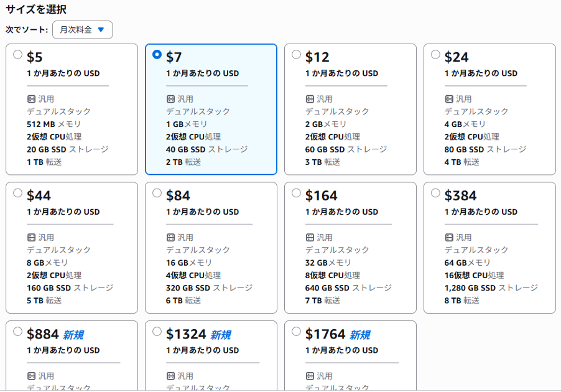561x392 pixels.
Task: Click the server icon in the $44 plan
Action: [x=31, y=237]
